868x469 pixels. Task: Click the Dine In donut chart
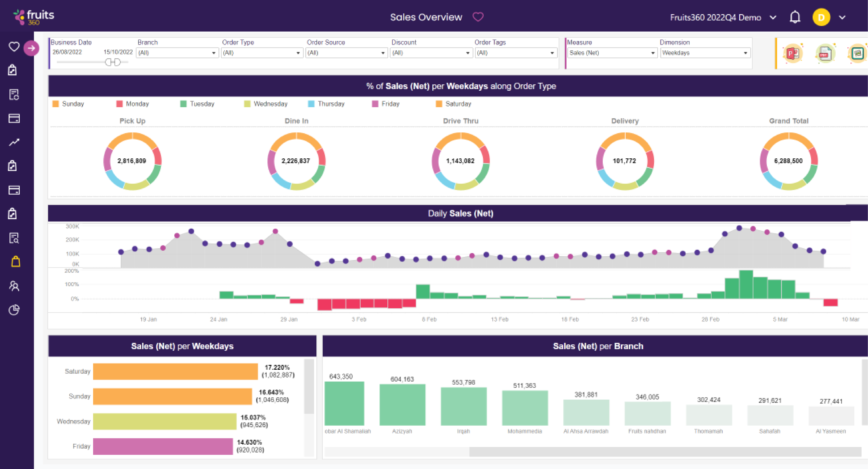pos(296,161)
